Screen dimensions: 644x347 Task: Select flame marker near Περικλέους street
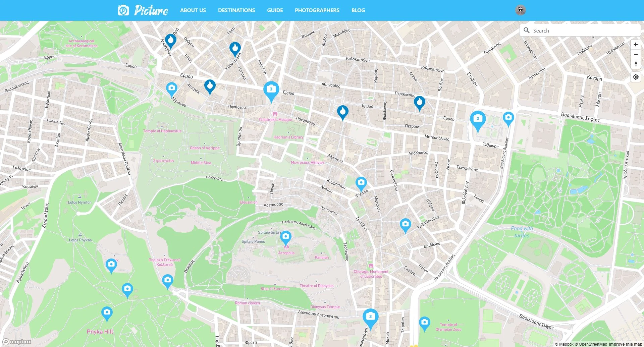point(420,103)
